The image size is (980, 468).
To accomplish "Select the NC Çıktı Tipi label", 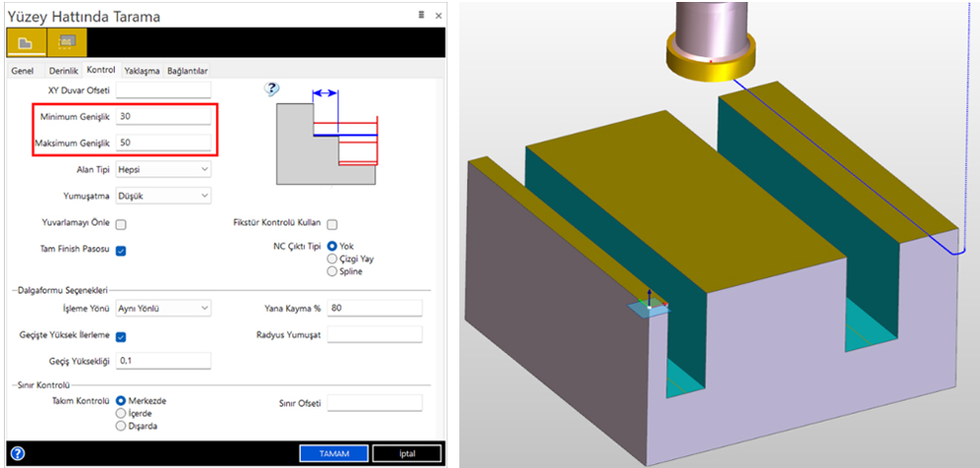I will click(x=297, y=246).
